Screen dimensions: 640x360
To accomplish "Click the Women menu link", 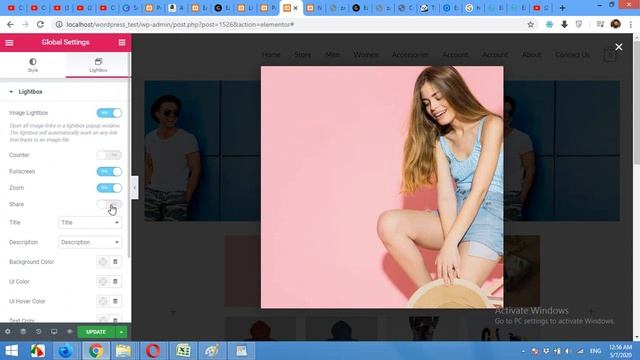I will [x=366, y=55].
